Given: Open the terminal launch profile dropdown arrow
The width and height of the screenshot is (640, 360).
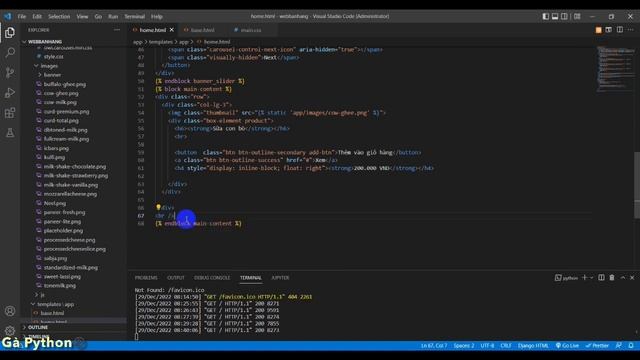Looking at the screenshot, I should tap(591, 278).
